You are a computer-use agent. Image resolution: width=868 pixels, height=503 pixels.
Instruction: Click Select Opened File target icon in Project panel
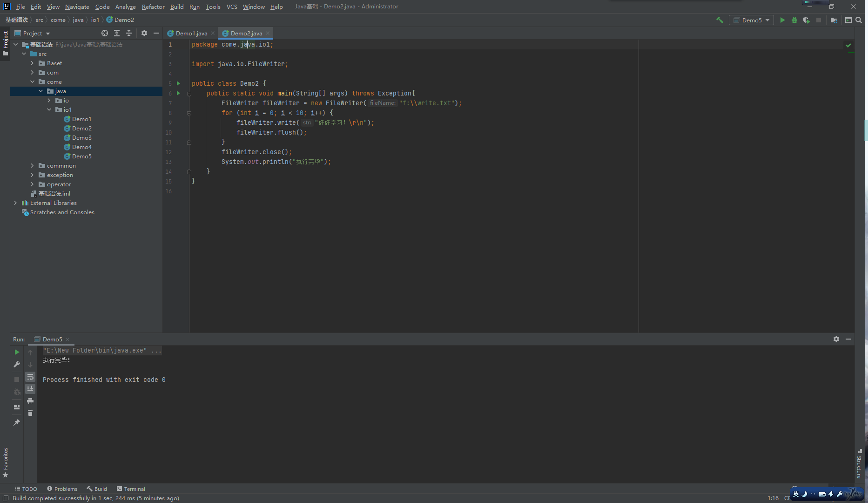tap(105, 33)
